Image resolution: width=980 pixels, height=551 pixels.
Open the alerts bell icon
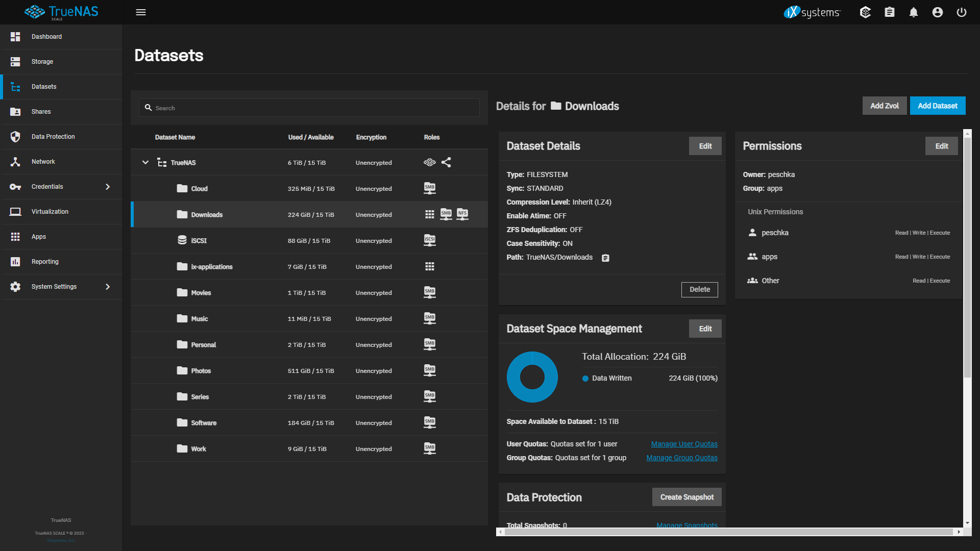(914, 12)
